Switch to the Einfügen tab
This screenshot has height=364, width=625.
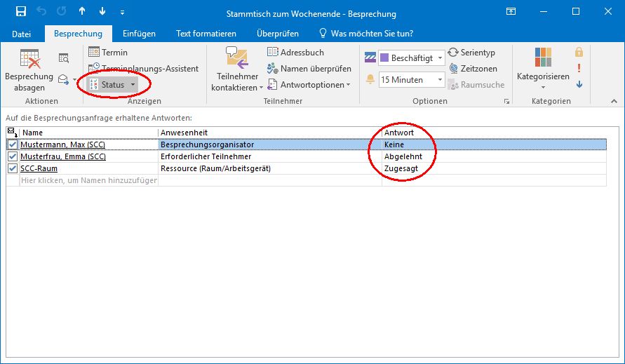(x=139, y=34)
